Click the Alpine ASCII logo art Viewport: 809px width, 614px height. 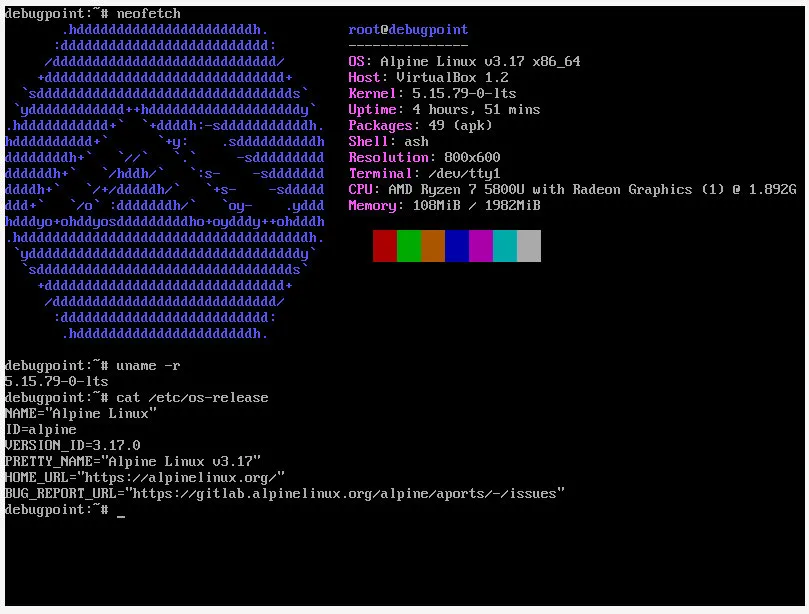pyautogui.click(x=165, y=182)
